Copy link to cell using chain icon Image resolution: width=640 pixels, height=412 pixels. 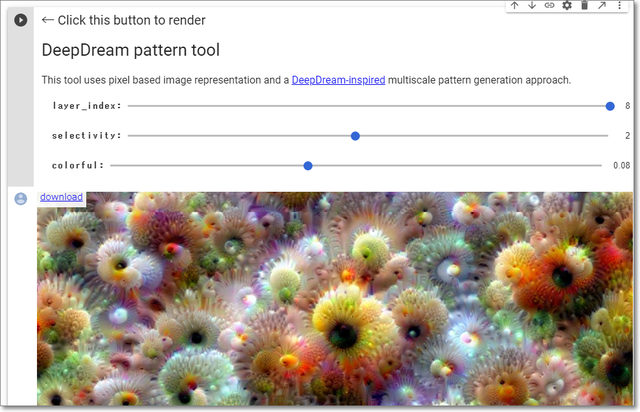pyautogui.click(x=549, y=6)
